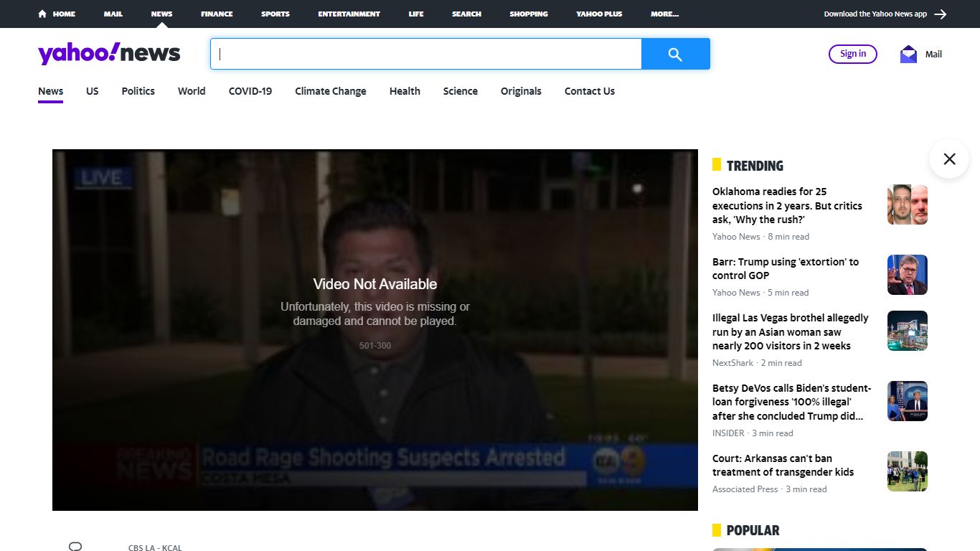
Task: Click Oklahoma executions story thumbnail
Action: pyautogui.click(x=908, y=204)
